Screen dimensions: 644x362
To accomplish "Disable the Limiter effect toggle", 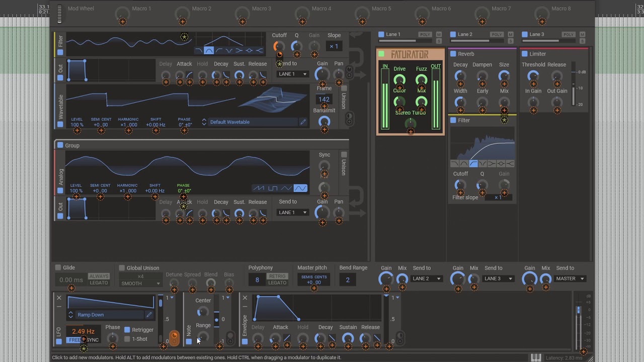I will click(525, 54).
